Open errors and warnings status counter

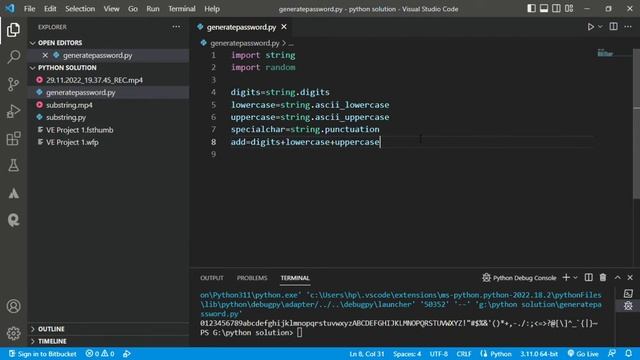coord(100,354)
